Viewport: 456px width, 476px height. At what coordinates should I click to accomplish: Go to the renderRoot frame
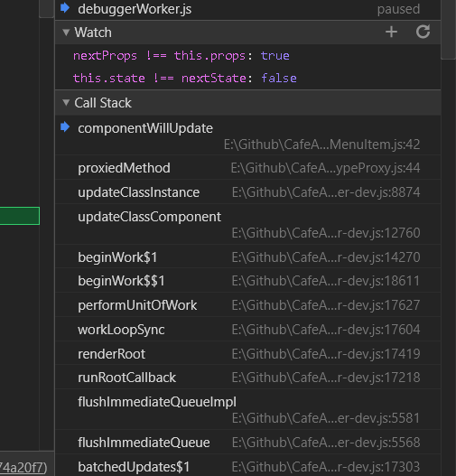coord(248,353)
